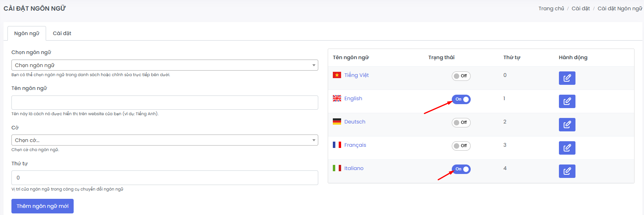Toggle the Deutsch status switch on
Image resolution: width=644 pixels, height=215 pixels.
point(461,123)
